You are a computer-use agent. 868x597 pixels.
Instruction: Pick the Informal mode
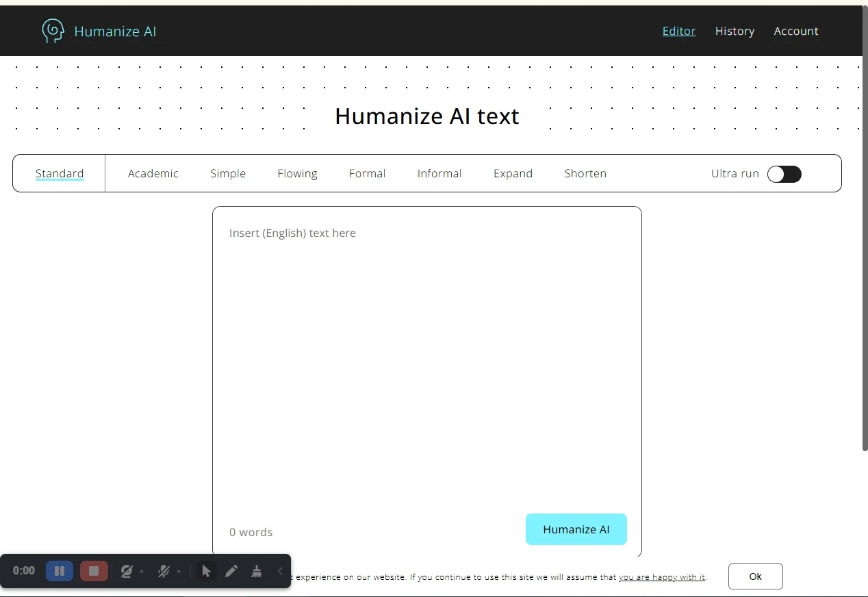(x=439, y=174)
